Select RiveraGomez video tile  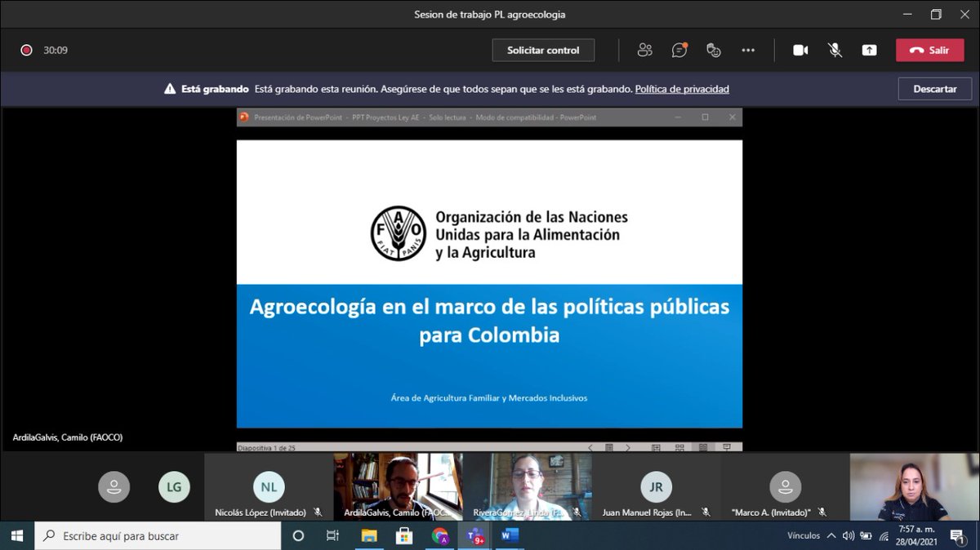[527, 487]
